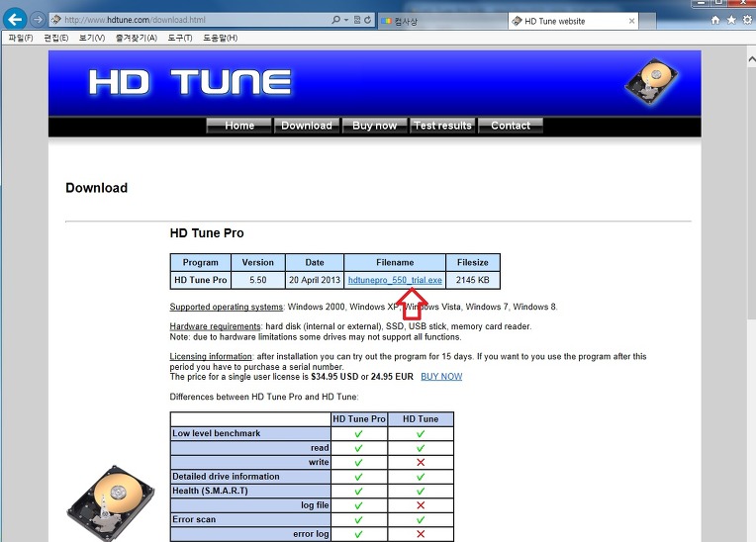Click the red X in the error log row
756x542 pixels.
coord(421,534)
